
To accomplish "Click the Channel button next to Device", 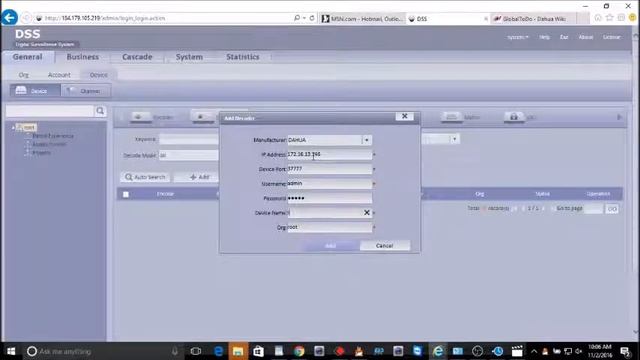I will pyautogui.click(x=85, y=91).
